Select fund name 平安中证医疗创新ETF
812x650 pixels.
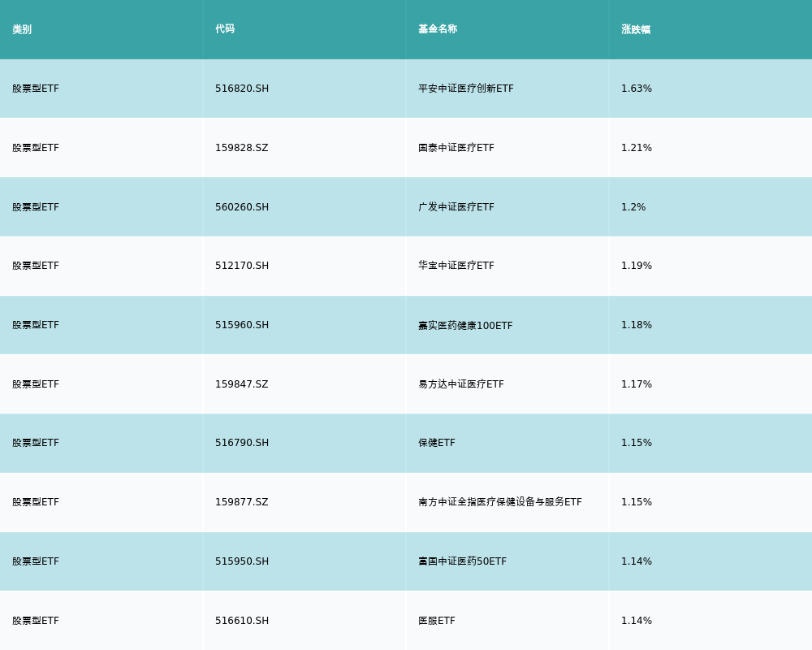(x=466, y=89)
